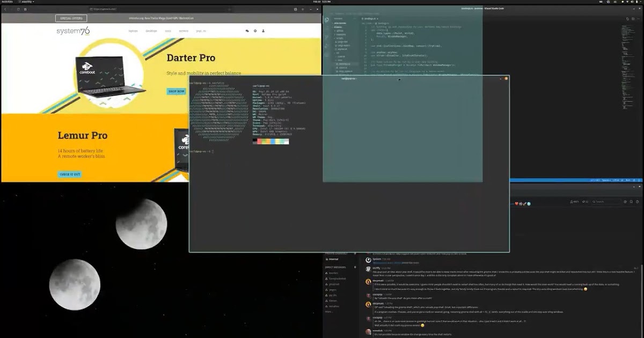This screenshot has width=644, height=338.
Task: Open the account user icon on system76
Action: coord(264,31)
